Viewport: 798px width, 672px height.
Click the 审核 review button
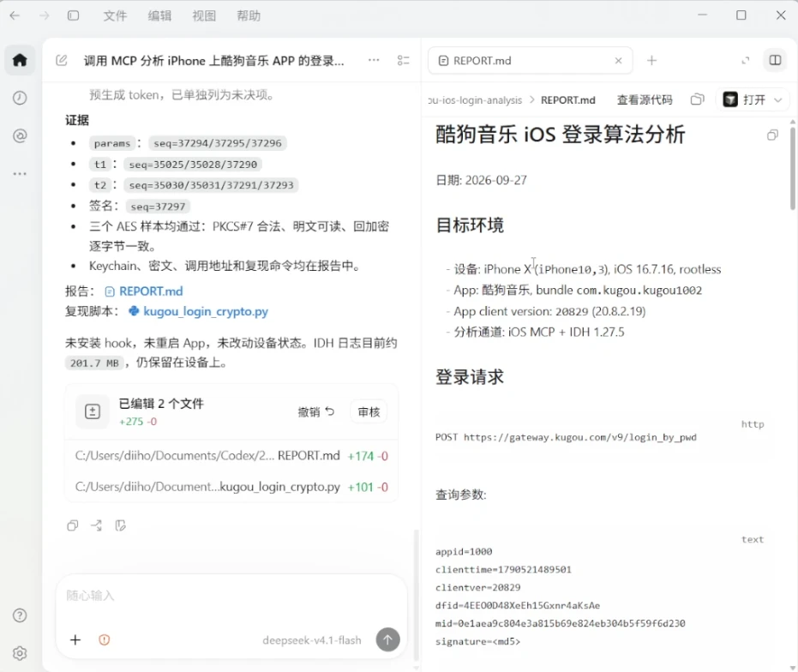click(369, 411)
